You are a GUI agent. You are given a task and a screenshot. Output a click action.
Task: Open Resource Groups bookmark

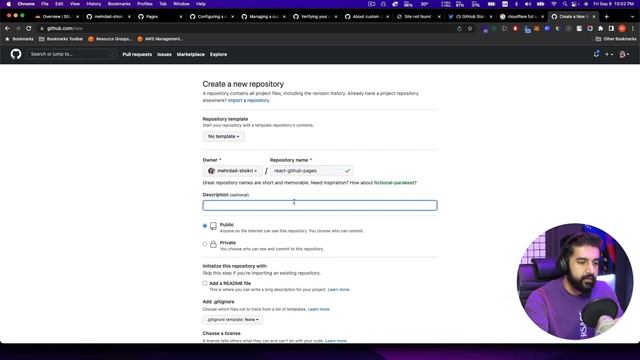(x=109, y=39)
